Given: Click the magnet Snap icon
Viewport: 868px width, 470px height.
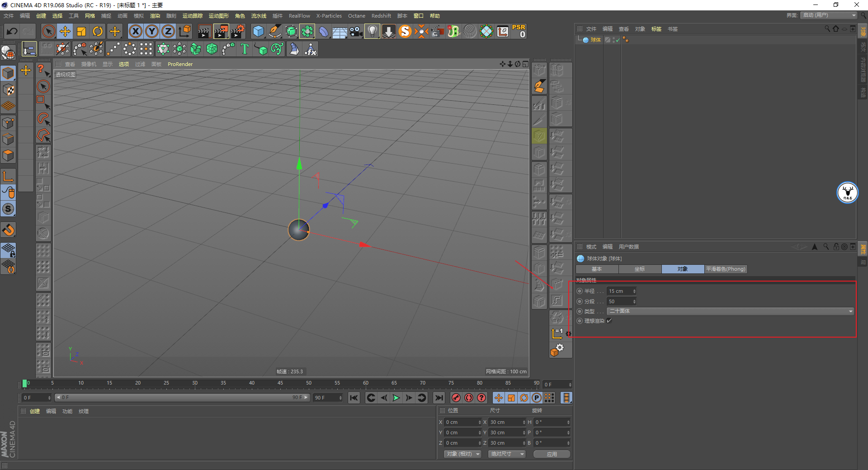Looking at the screenshot, I should pos(8,230).
